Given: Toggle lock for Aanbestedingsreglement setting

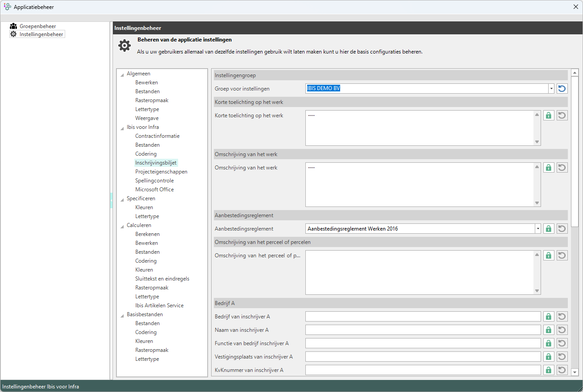Looking at the screenshot, I should pos(549,229).
